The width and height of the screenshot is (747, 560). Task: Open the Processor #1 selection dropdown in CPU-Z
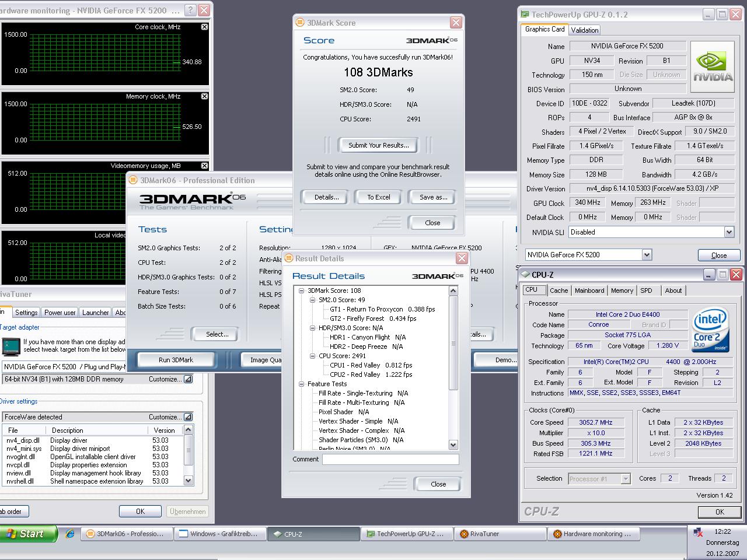[626, 479]
